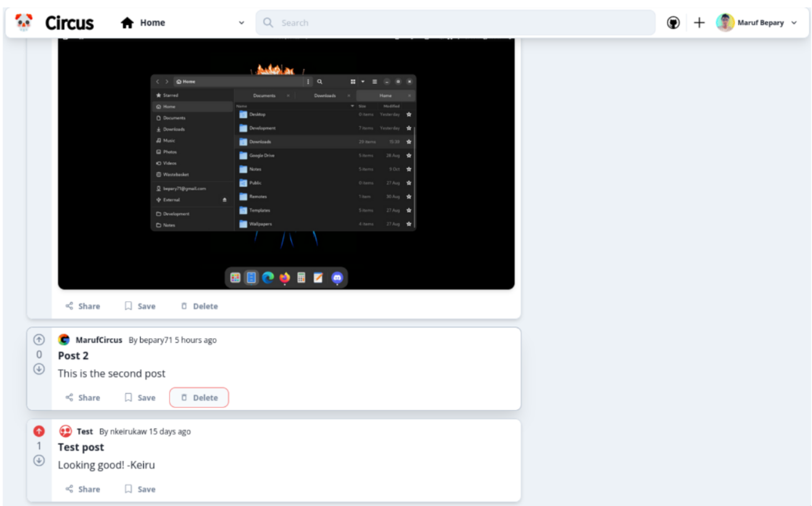Toggle the red upvote on Test post
812x506 pixels.
(x=39, y=431)
